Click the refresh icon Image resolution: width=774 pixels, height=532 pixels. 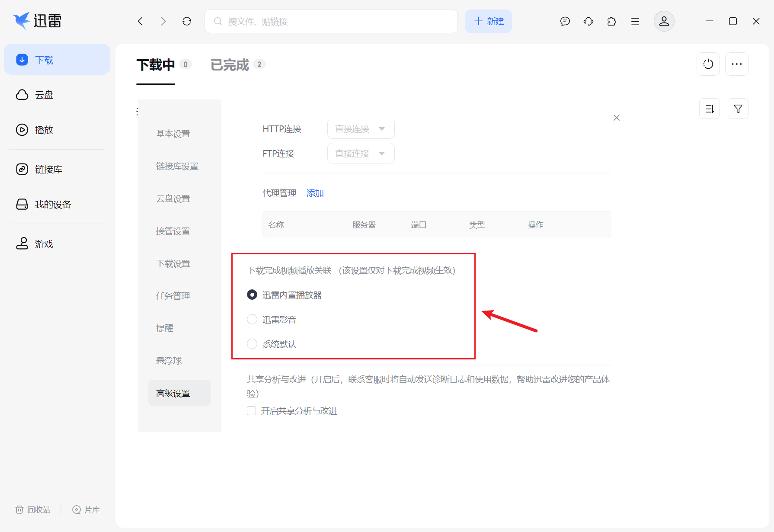187,21
